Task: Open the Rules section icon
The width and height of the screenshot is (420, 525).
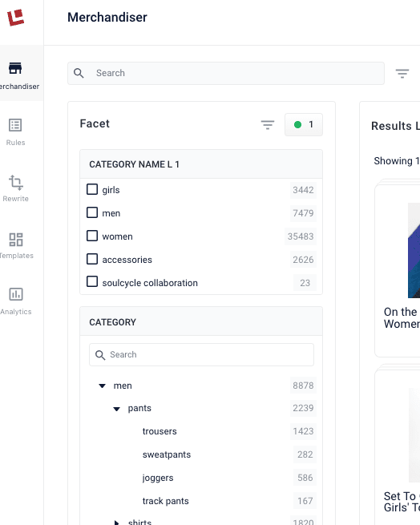Action: [x=15, y=125]
